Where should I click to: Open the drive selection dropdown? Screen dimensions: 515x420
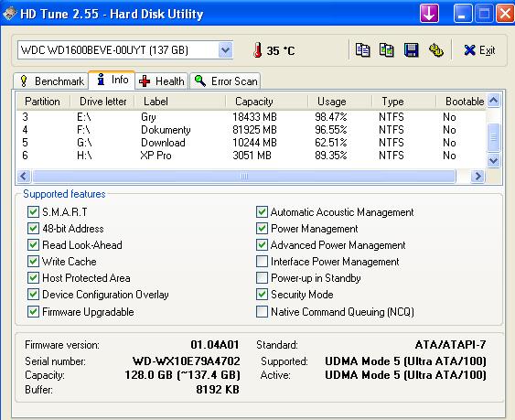225,50
